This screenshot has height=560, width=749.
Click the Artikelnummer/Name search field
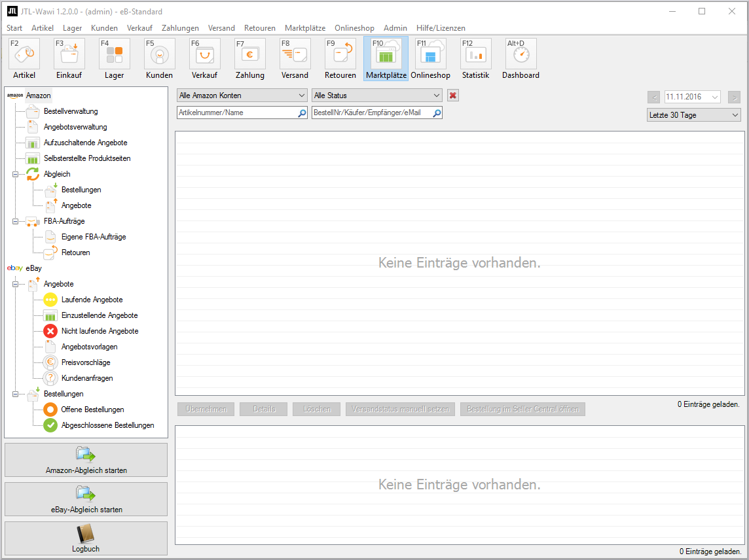(236, 113)
